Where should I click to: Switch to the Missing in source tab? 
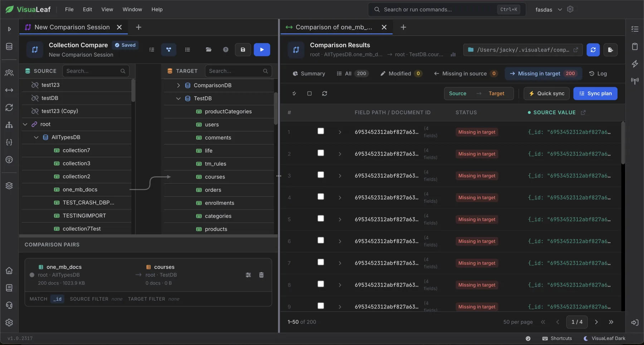466,73
